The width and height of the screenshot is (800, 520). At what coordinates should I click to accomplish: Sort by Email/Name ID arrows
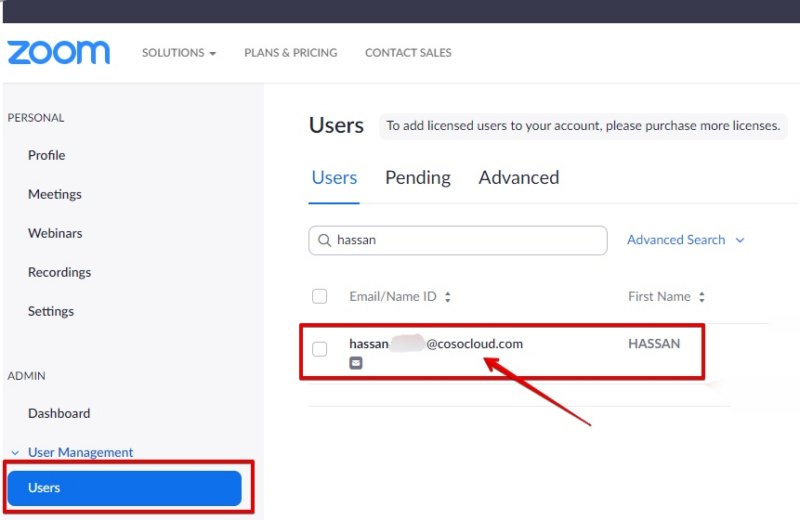[447, 297]
